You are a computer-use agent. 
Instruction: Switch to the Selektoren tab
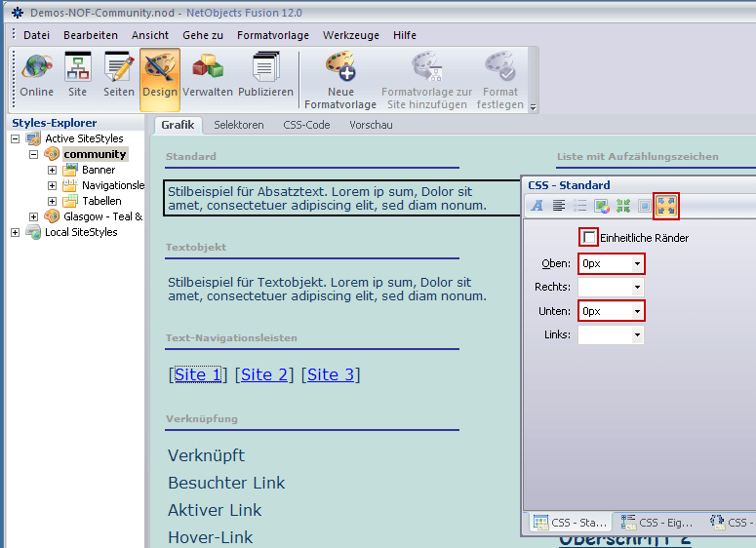[x=239, y=125]
